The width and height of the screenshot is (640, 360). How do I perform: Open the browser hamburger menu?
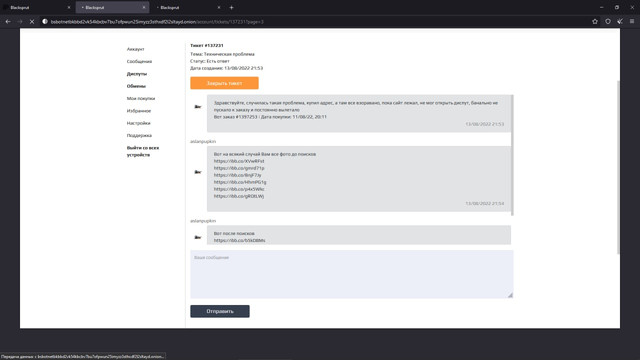click(632, 22)
